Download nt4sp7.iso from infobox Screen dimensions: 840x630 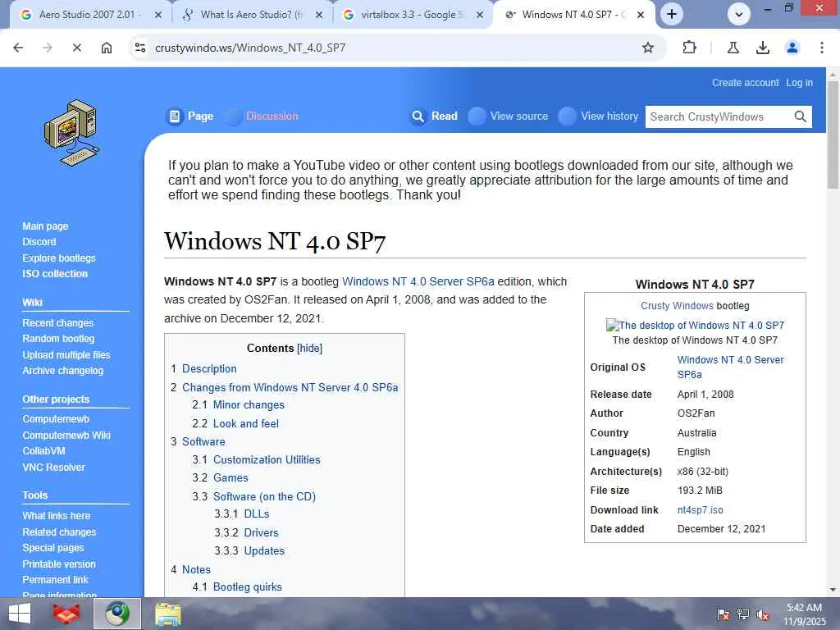coord(701,510)
